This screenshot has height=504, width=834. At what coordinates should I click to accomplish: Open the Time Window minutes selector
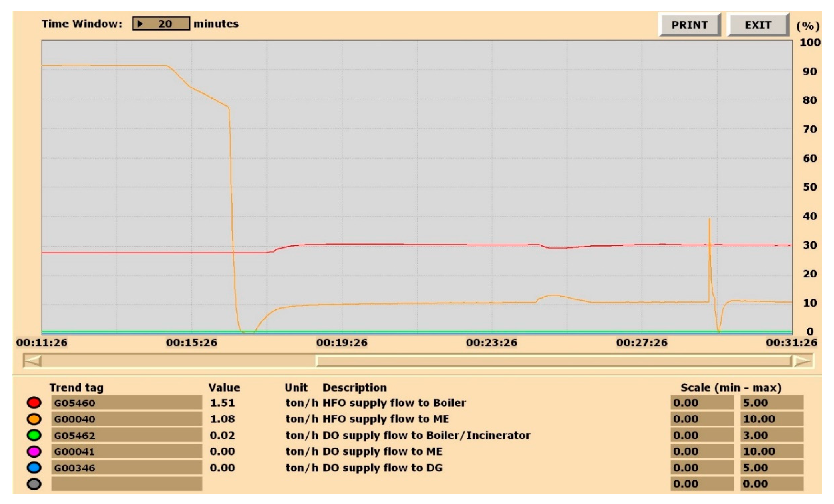point(161,24)
